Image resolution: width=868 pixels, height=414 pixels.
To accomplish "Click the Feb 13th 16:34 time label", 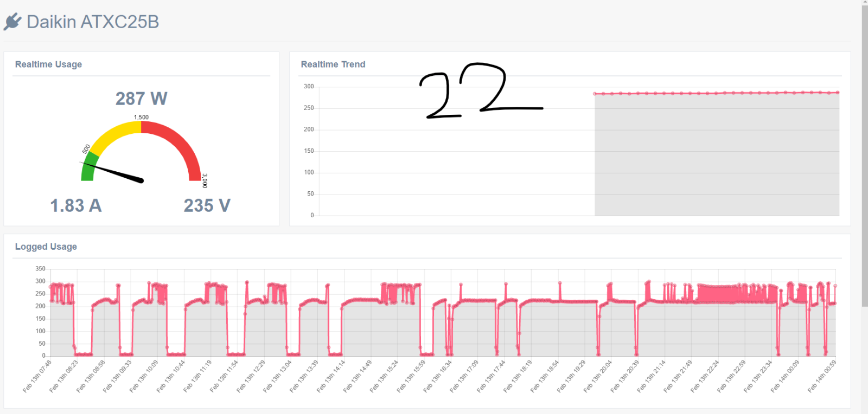I will pos(438,376).
